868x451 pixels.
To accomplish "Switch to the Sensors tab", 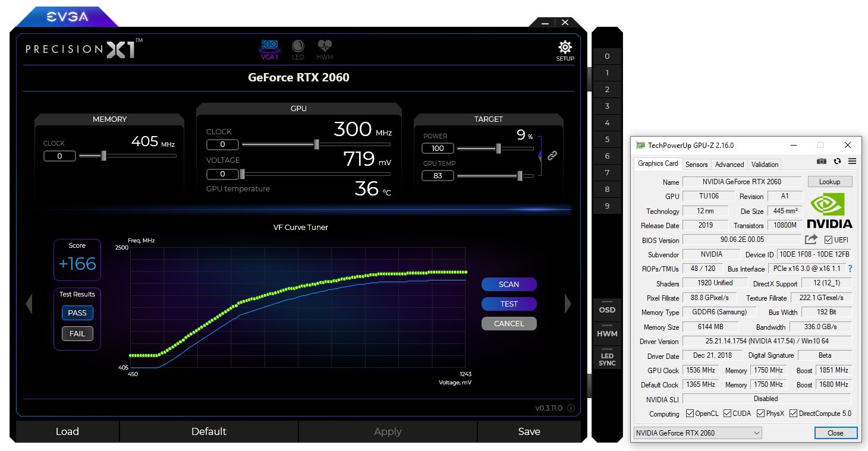I will pos(696,165).
